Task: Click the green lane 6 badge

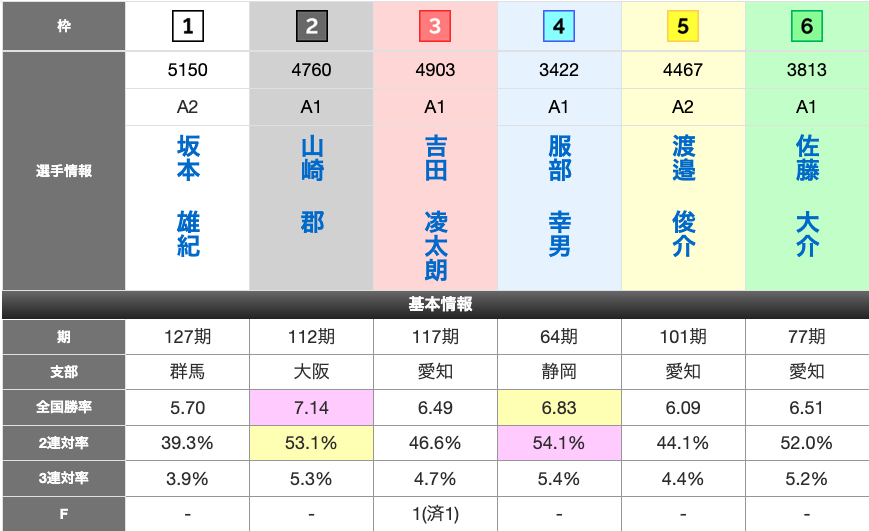Action: [x=807, y=27]
